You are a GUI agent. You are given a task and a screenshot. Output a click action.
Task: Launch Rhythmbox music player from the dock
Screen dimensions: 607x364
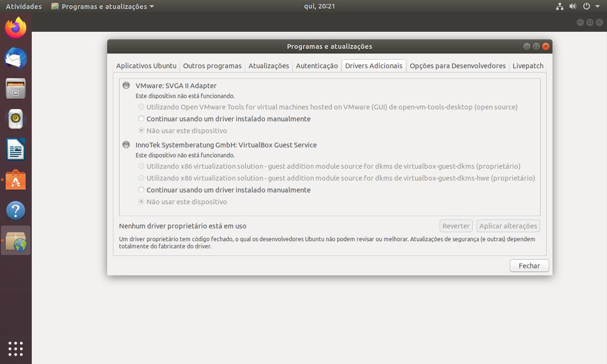point(16,119)
